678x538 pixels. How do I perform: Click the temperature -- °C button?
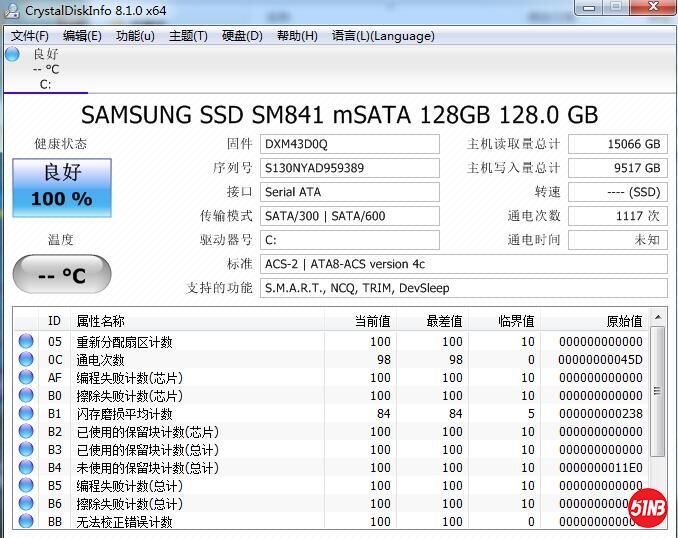click(x=61, y=274)
